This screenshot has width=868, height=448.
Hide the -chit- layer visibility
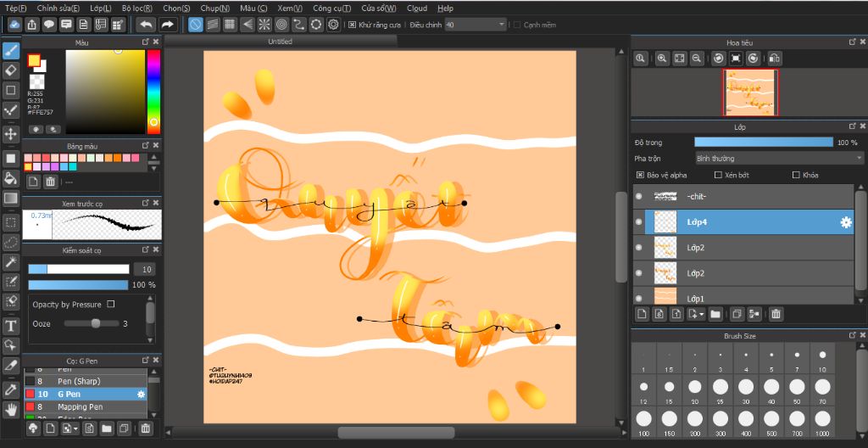point(639,196)
